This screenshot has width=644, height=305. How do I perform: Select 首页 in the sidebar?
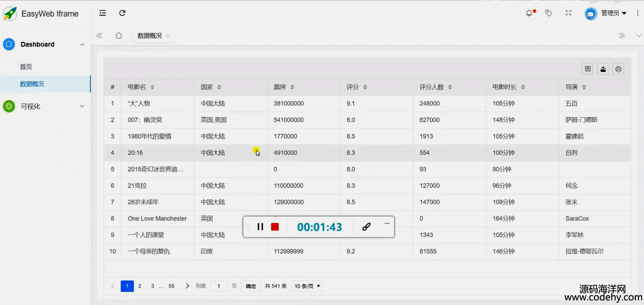26,67
